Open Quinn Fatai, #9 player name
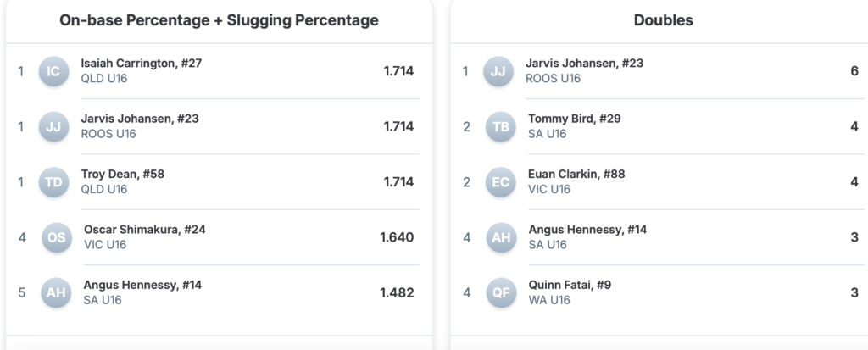The width and height of the screenshot is (868, 350). tap(571, 285)
